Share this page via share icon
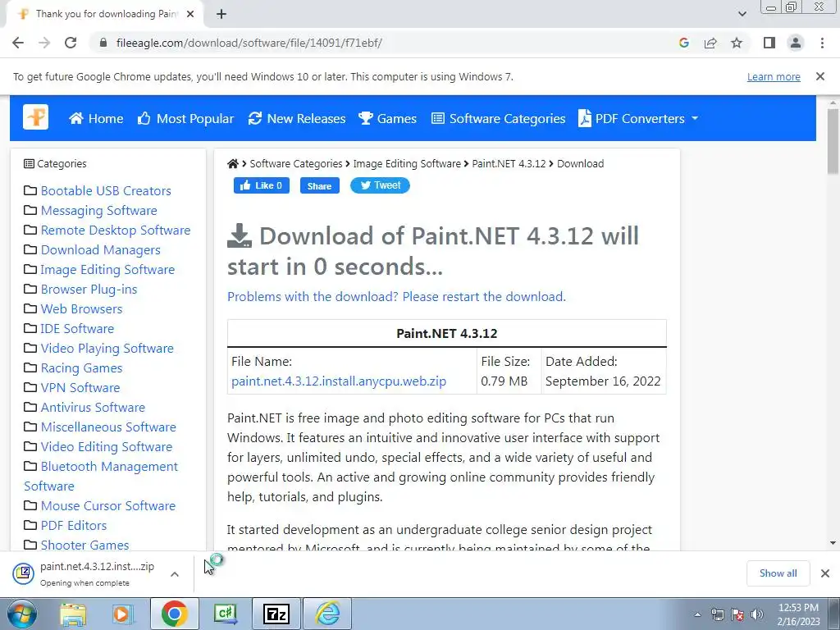Image resolution: width=840 pixels, height=630 pixels. tap(710, 43)
